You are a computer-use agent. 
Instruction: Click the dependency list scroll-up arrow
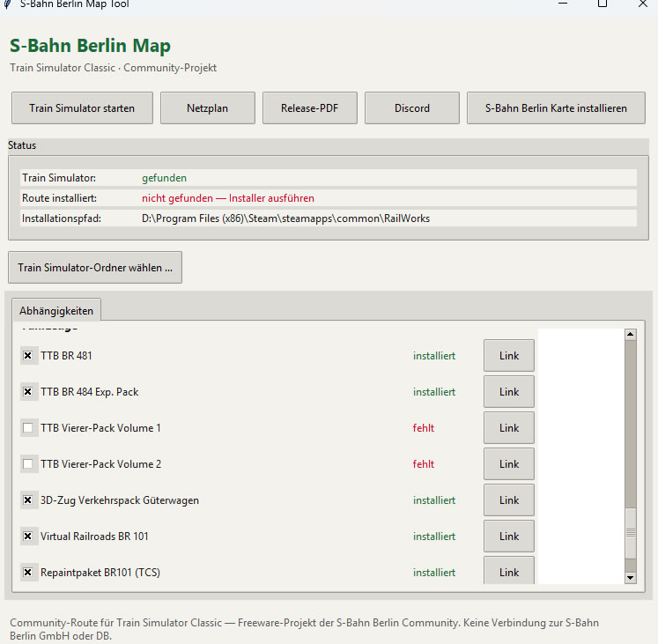pyautogui.click(x=631, y=335)
